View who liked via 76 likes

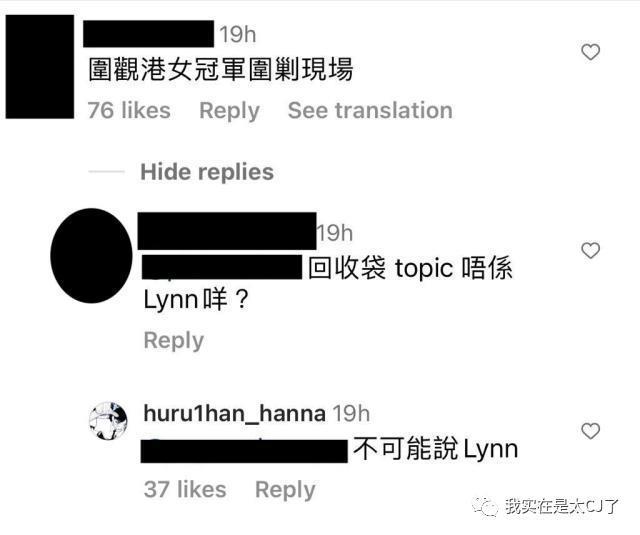(x=129, y=111)
